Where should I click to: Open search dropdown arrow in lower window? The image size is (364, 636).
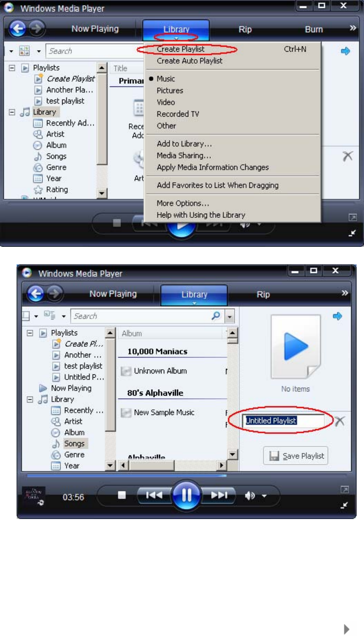pyautogui.click(x=230, y=316)
